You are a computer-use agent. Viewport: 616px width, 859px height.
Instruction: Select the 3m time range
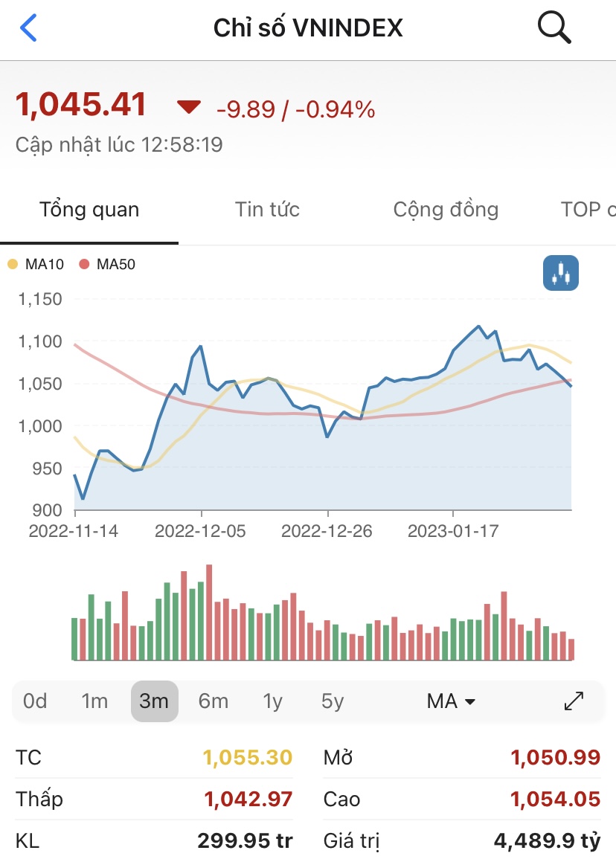154,701
